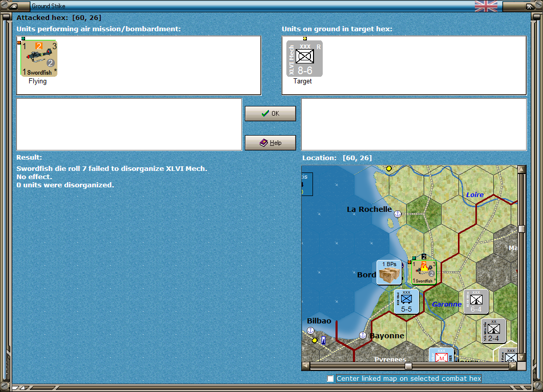
Task: Select the 2-4 gray division counter on map
Action: click(x=494, y=331)
